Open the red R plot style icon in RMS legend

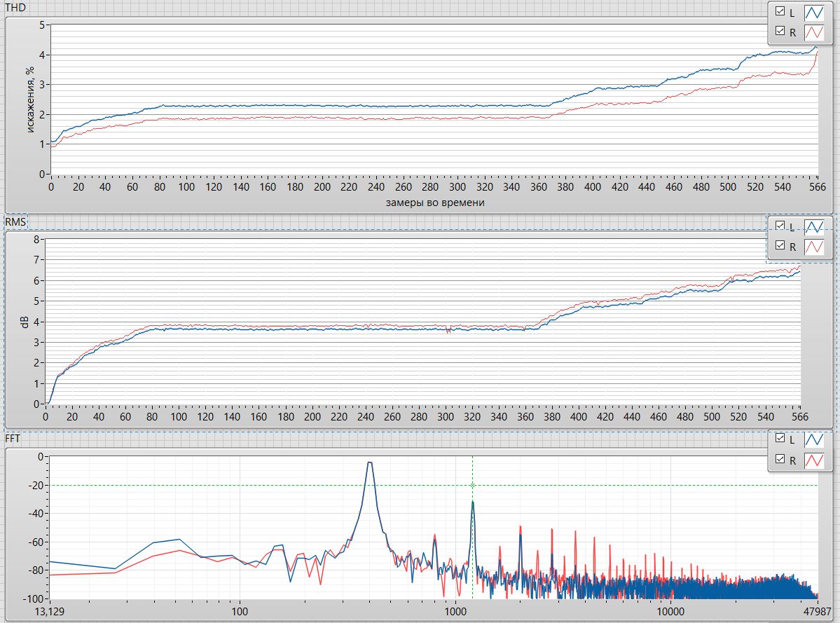click(814, 247)
